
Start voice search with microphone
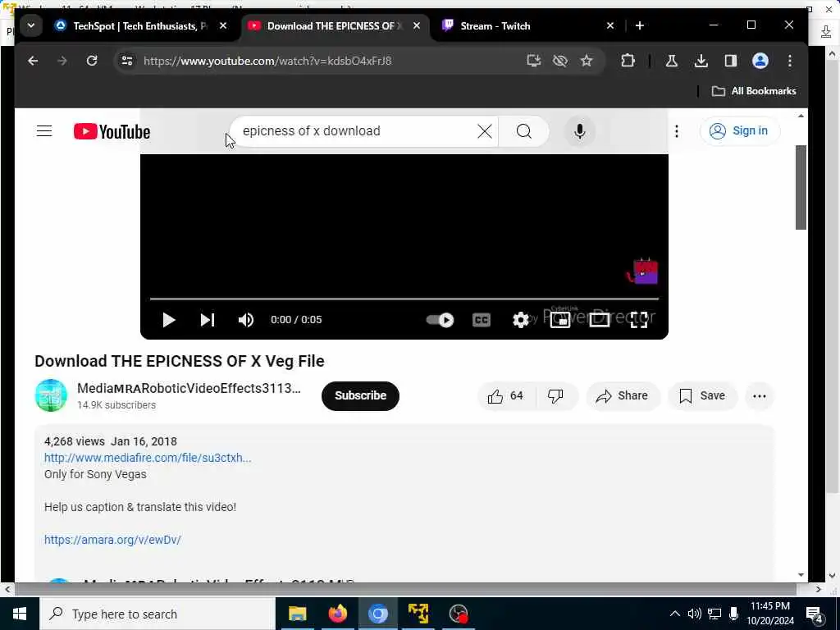[579, 131]
